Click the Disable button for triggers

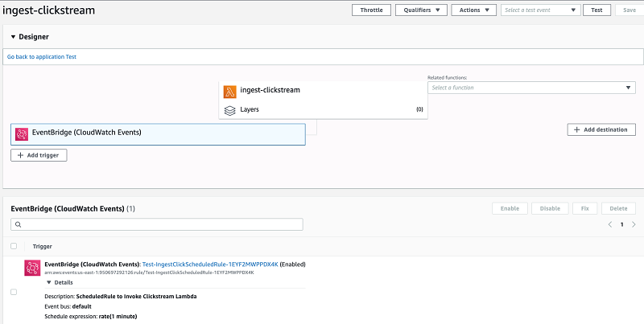pyautogui.click(x=550, y=208)
